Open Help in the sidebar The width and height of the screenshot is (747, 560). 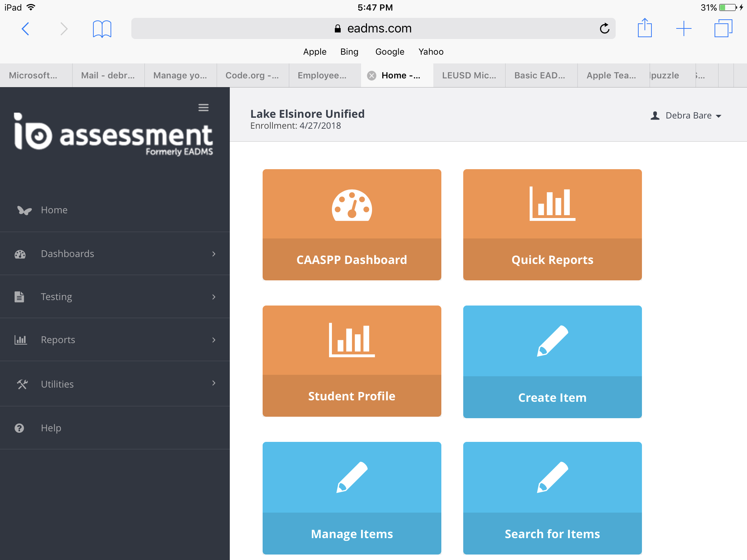51,428
